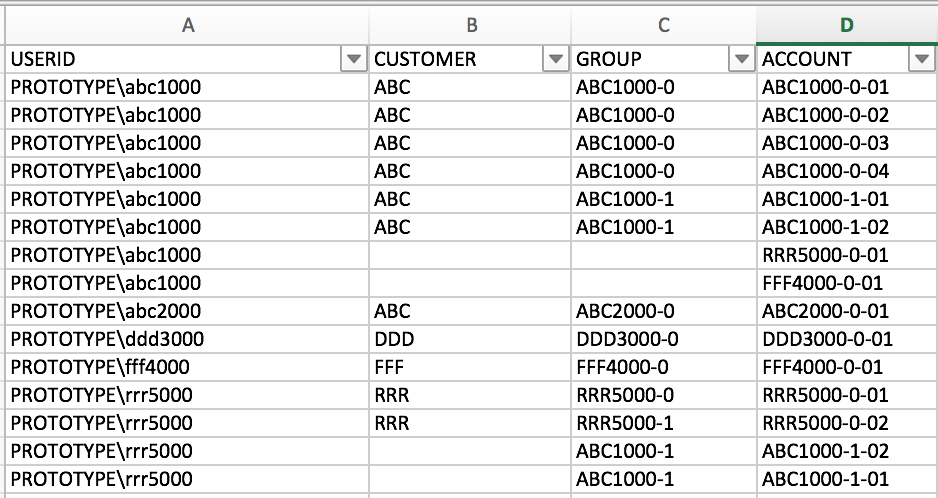This screenshot has width=938, height=498.
Task: Select column C header
Action: tap(663, 26)
